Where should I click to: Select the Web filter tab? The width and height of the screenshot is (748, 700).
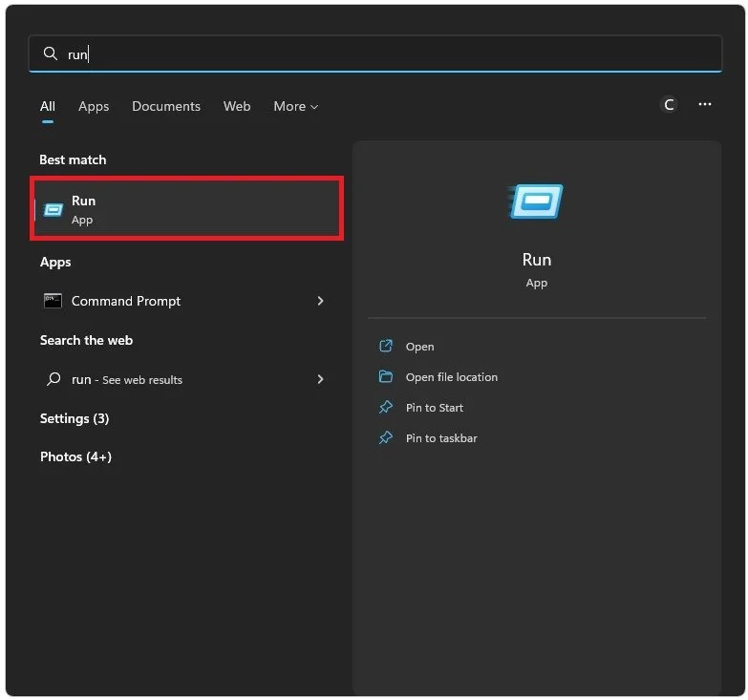click(237, 106)
